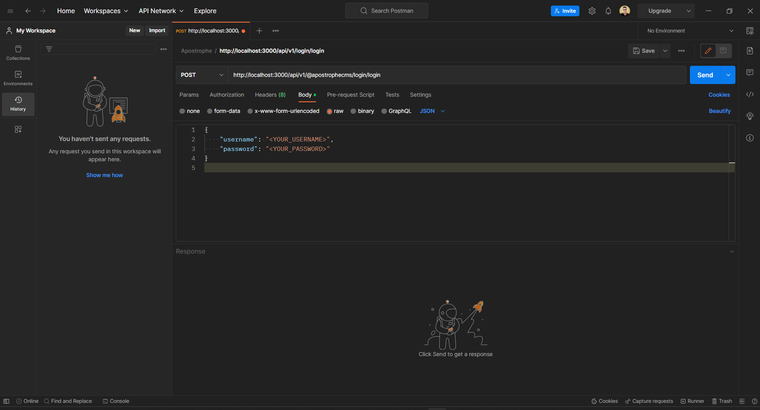The image size is (760, 410).
Task: Open Send options dropdown arrow
Action: [x=728, y=75]
